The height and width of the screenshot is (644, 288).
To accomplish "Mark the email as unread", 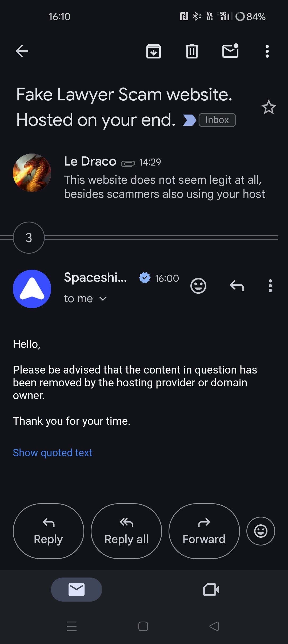I will point(230,51).
